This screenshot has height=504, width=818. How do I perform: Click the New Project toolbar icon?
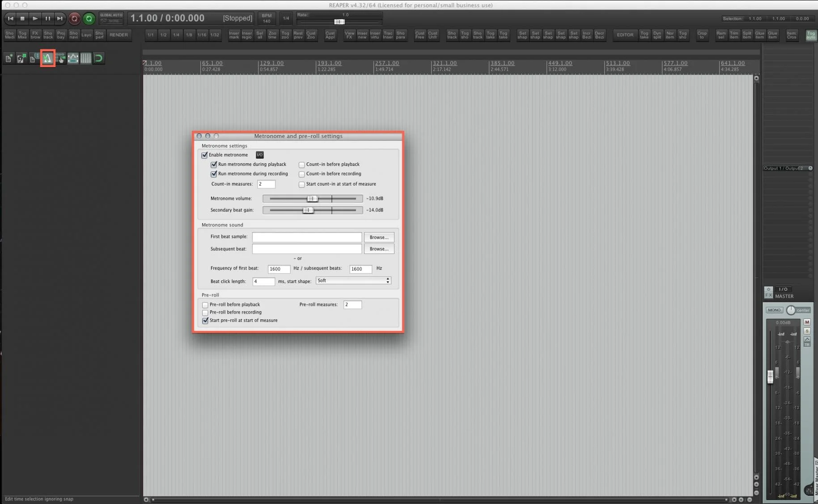[9, 59]
